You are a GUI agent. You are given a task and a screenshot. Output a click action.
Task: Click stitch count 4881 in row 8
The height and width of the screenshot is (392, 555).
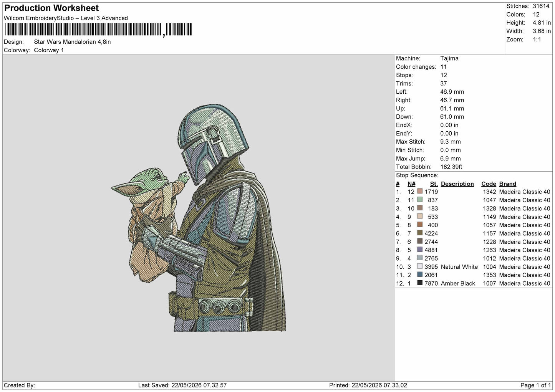coord(431,250)
